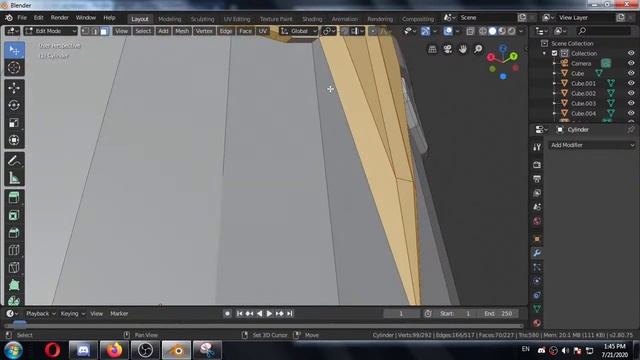Select the Loop Cut tool
The height and width of the screenshot is (360, 640).
[14, 250]
